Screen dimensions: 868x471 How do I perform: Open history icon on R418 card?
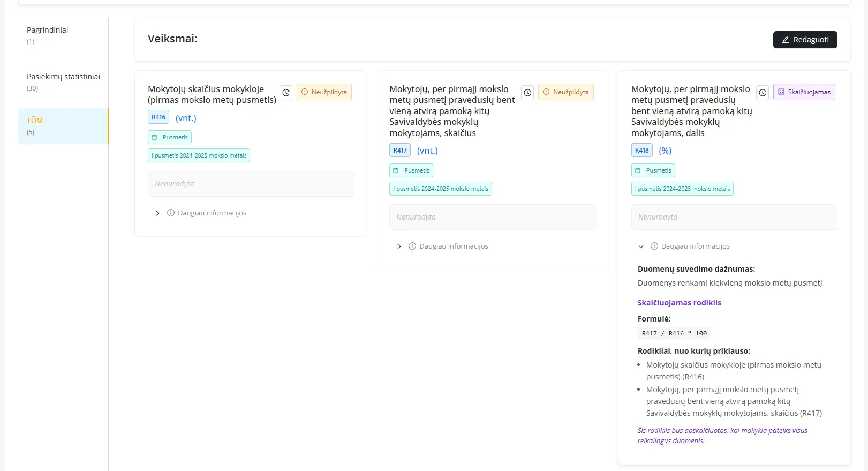pos(763,93)
